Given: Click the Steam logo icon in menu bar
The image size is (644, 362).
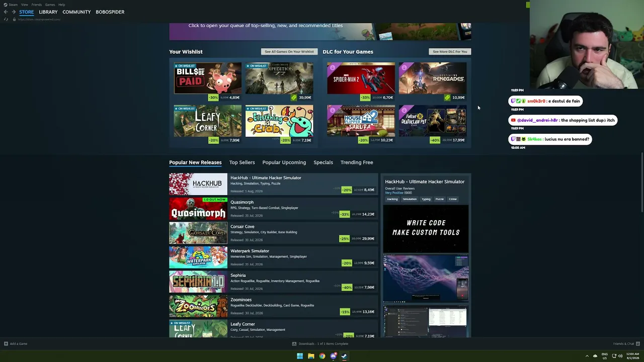Looking at the screenshot, I should tap(6, 5).
